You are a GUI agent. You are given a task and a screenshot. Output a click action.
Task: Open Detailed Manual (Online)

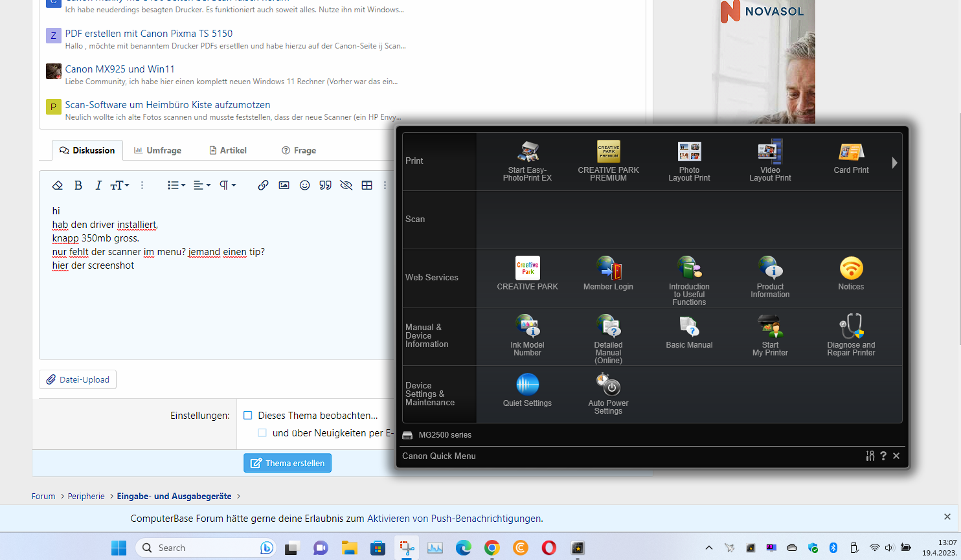(x=608, y=339)
